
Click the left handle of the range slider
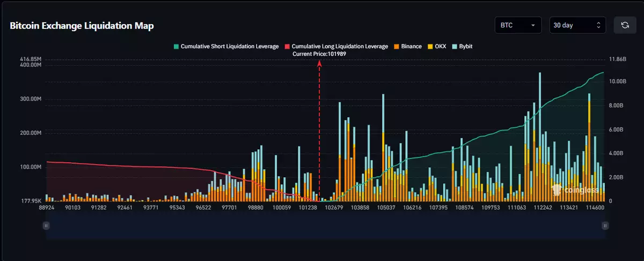(x=46, y=226)
